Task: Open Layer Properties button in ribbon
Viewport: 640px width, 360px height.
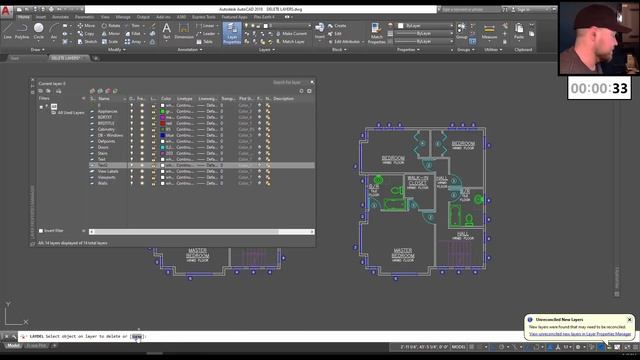Action: pyautogui.click(x=232, y=33)
